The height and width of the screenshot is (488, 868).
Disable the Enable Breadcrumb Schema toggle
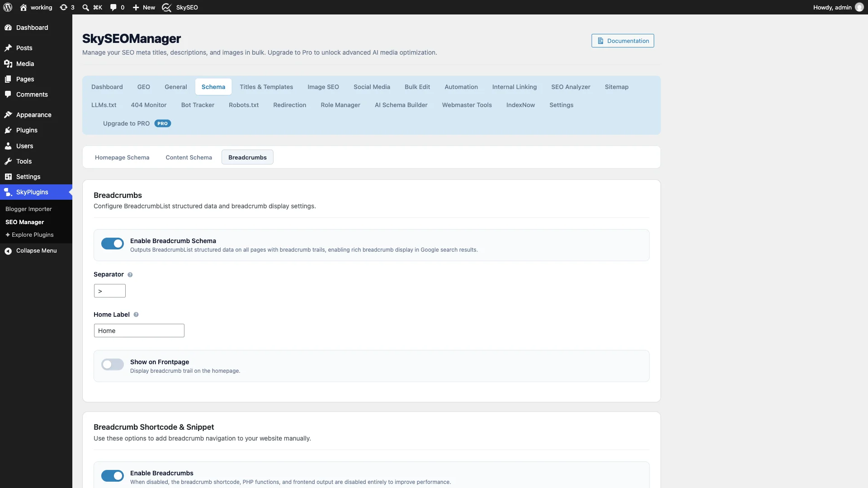click(113, 244)
